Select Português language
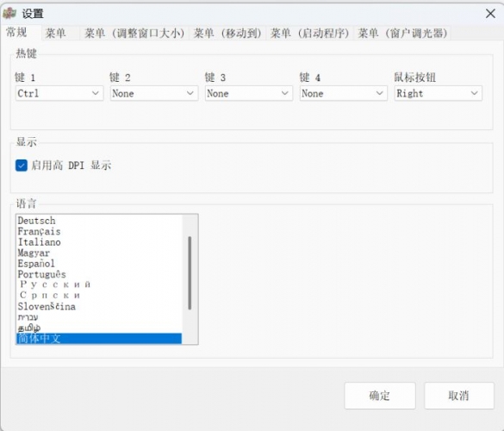Image resolution: width=504 pixels, height=431 pixels. 99,274
